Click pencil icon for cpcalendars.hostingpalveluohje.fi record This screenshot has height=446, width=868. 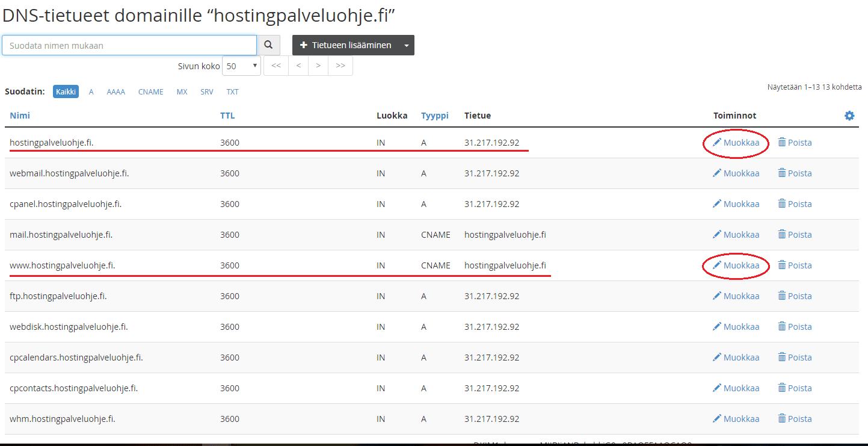[717, 358]
